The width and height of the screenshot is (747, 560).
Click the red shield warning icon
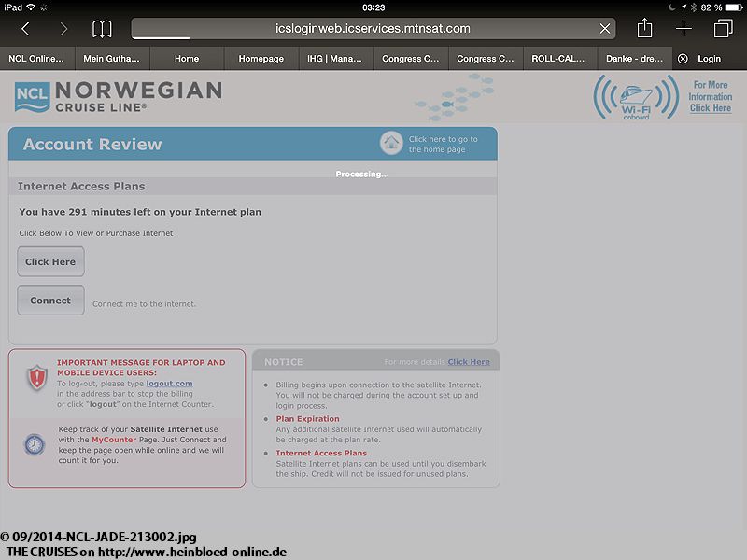click(36, 378)
